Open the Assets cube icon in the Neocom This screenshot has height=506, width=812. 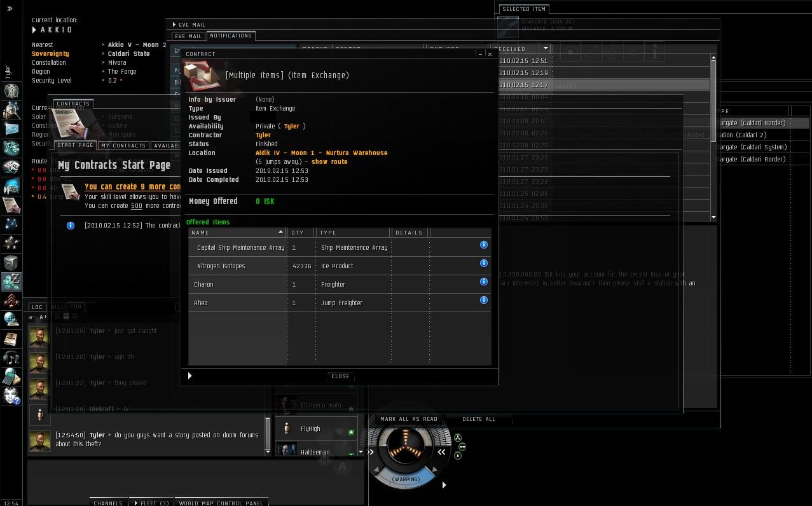11,262
